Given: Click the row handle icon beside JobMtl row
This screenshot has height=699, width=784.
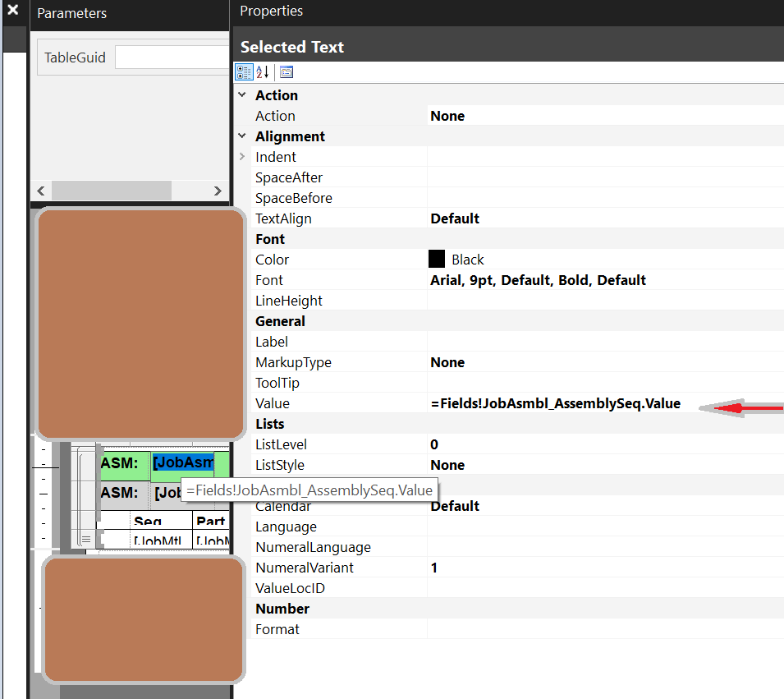Looking at the screenshot, I should (x=85, y=539).
